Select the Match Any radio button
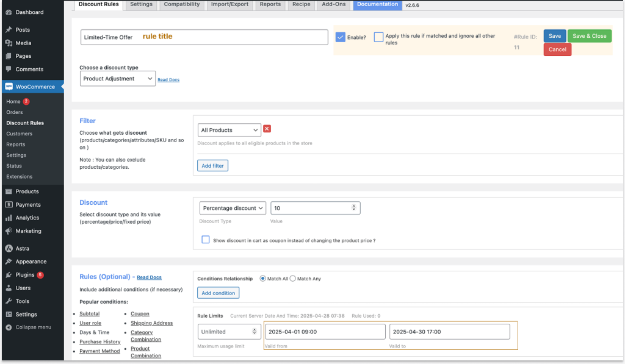This screenshot has height=364, width=625. [292, 279]
